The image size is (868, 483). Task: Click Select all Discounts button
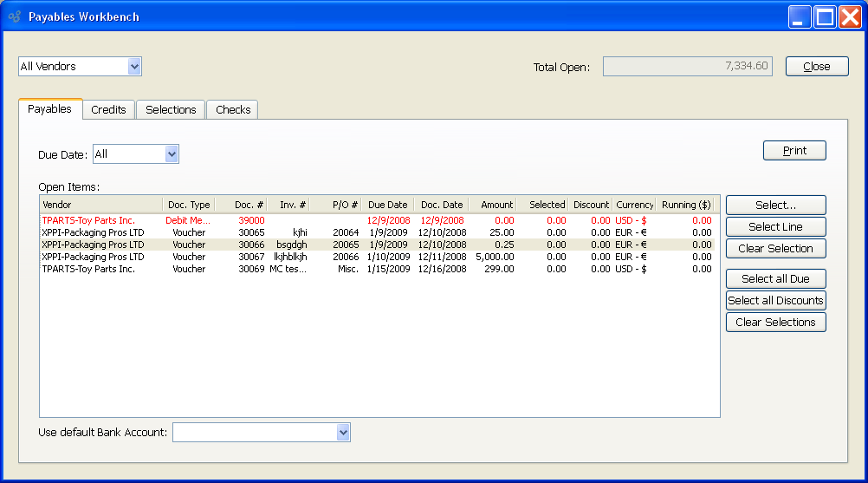point(775,301)
